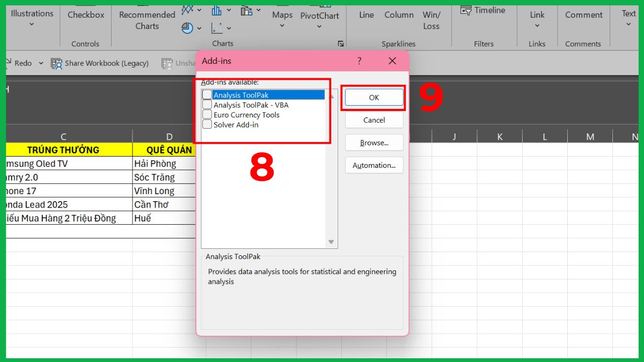Enable Euro Currency Tools
The image size is (644, 362).
[x=207, y=114]
